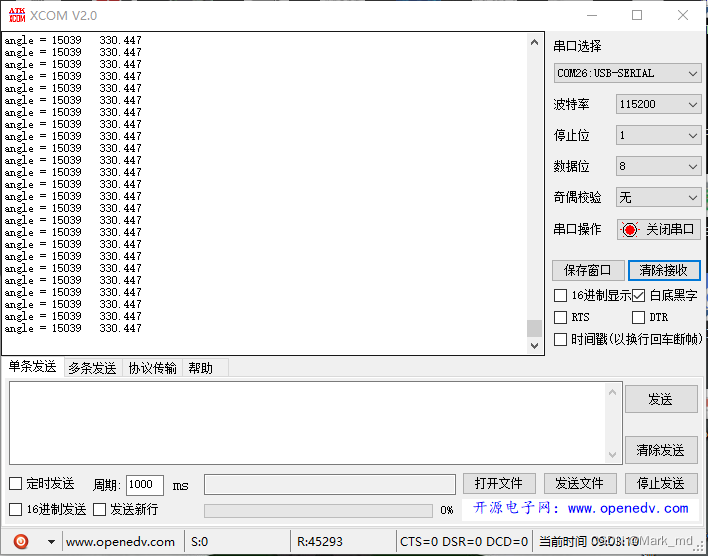Enable 16进制发送 hex send checkbox
The width and height of the screenshot is (708, 556).
(x=15, y=509)
